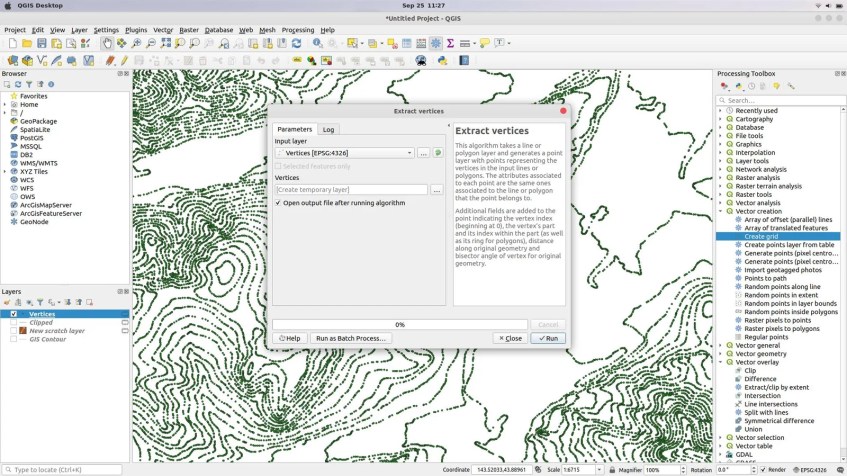Click the New Project icon
The width and height of the screenshot is (847, 476).
click(x=12, y=43)
